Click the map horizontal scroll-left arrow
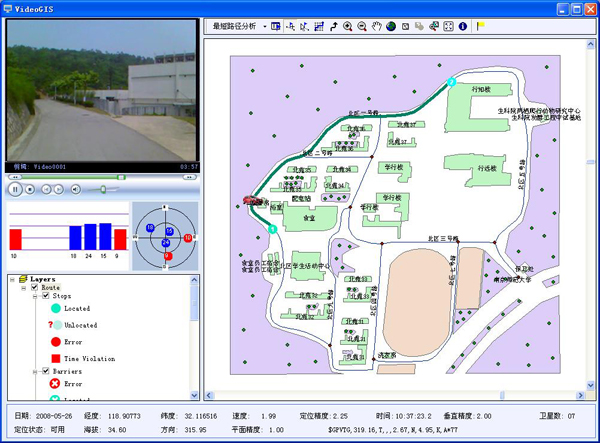 [x=209, y=395]
